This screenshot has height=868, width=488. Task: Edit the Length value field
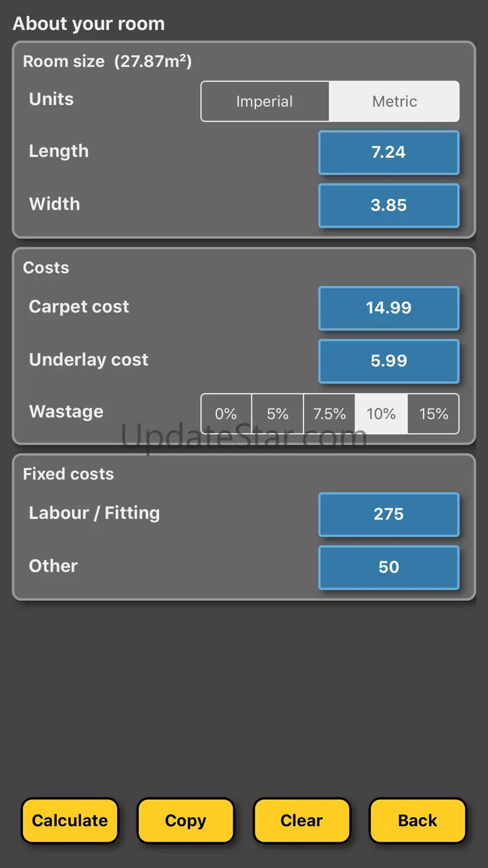[x=389, y=152]
